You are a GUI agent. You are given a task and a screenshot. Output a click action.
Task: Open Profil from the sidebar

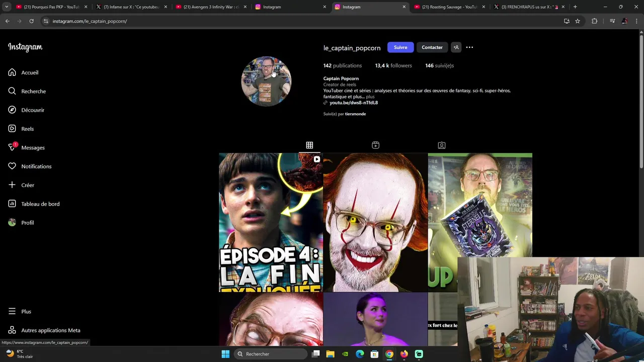pos(21,223)
